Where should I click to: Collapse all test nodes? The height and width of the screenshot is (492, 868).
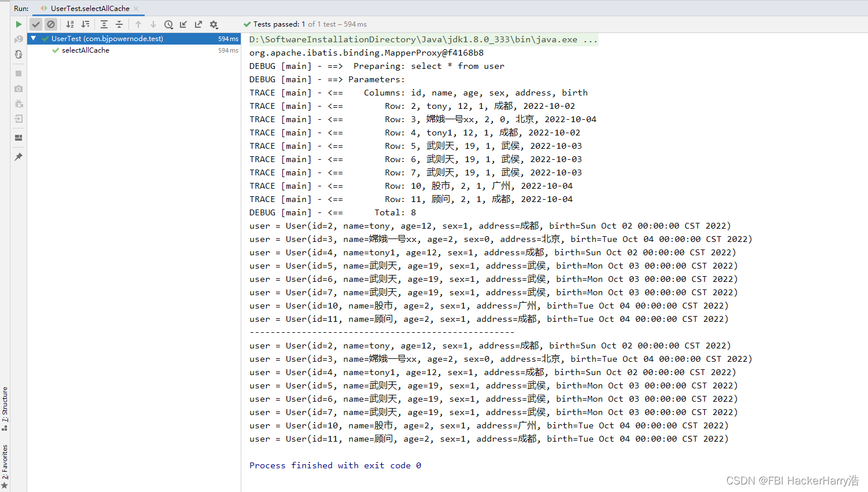coord(119,24)
